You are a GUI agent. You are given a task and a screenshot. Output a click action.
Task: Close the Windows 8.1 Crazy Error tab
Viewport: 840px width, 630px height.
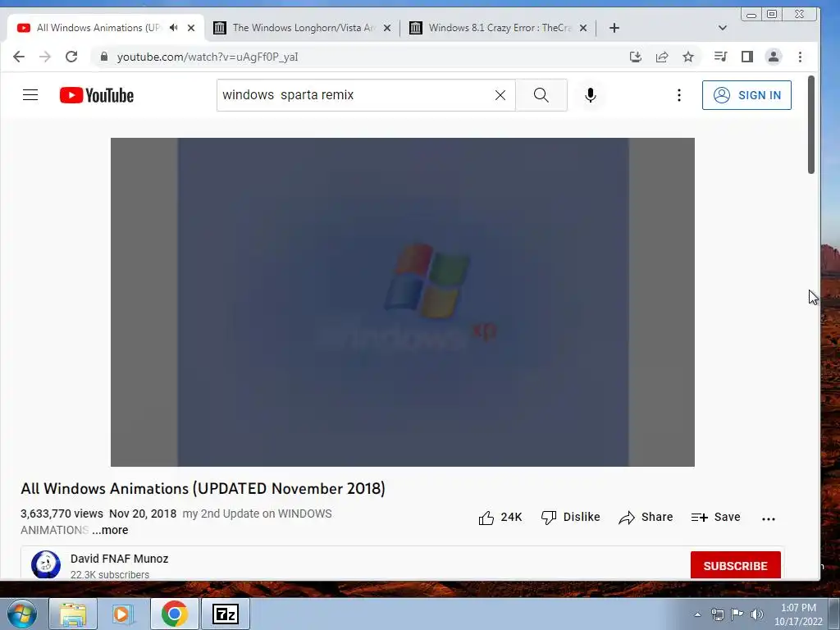583,28
